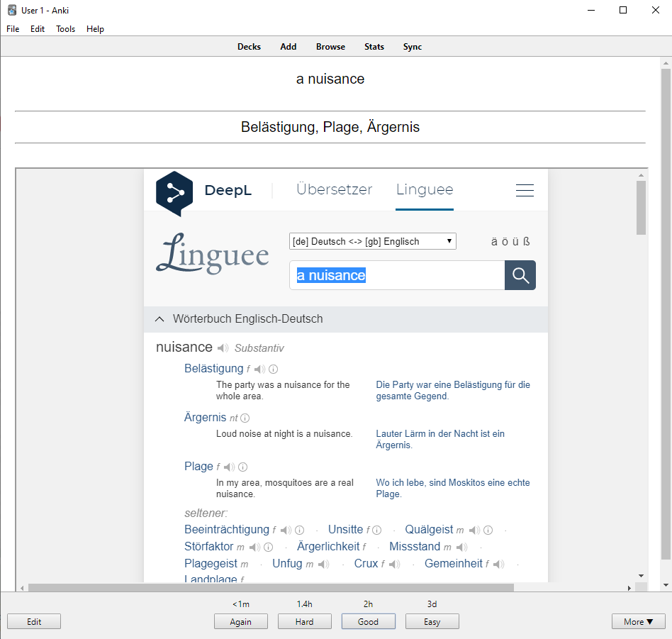The width and height of the screenshot is (672, 639).
Task: Click the DeepL hexagon logo
Action: tap(174, 194)
